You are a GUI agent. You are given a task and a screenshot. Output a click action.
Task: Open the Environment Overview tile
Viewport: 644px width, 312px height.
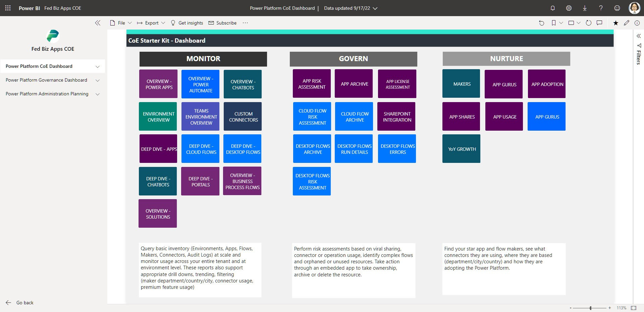tap(158, 117)
